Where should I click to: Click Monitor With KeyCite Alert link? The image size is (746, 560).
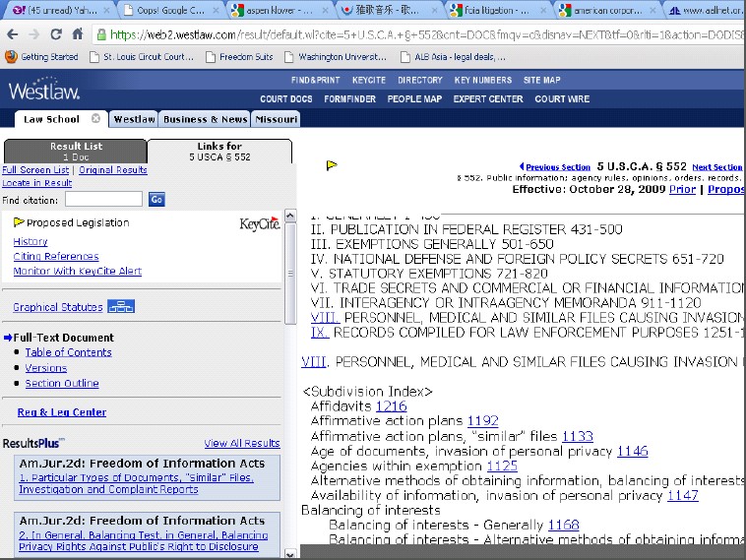(x=78, y=271)
